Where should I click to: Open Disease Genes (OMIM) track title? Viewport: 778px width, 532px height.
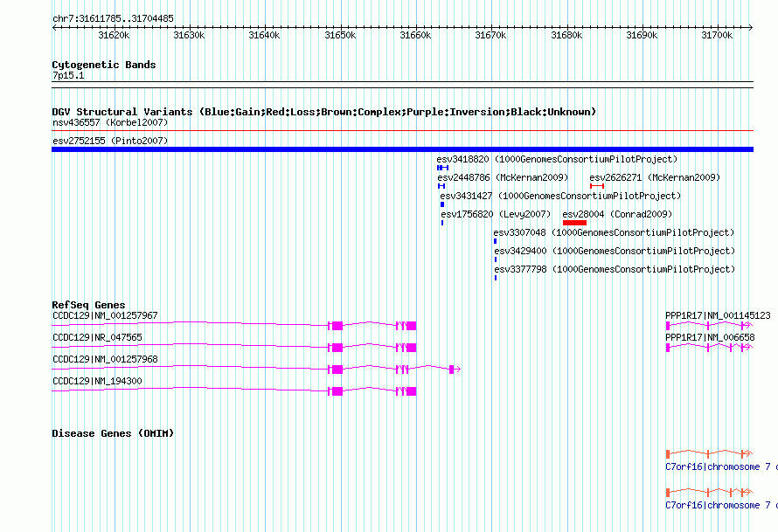(x=113, y=433)
